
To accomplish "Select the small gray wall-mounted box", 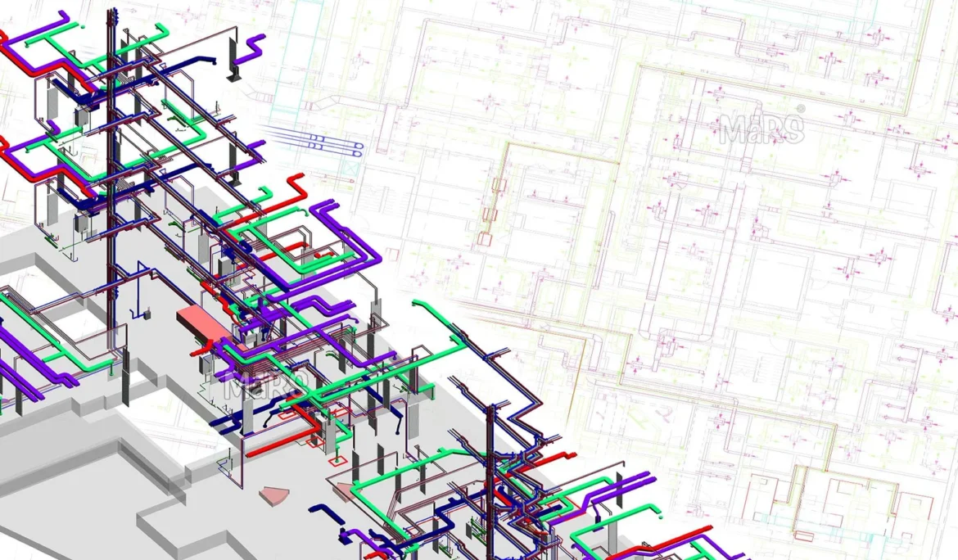I will (149, 312).
